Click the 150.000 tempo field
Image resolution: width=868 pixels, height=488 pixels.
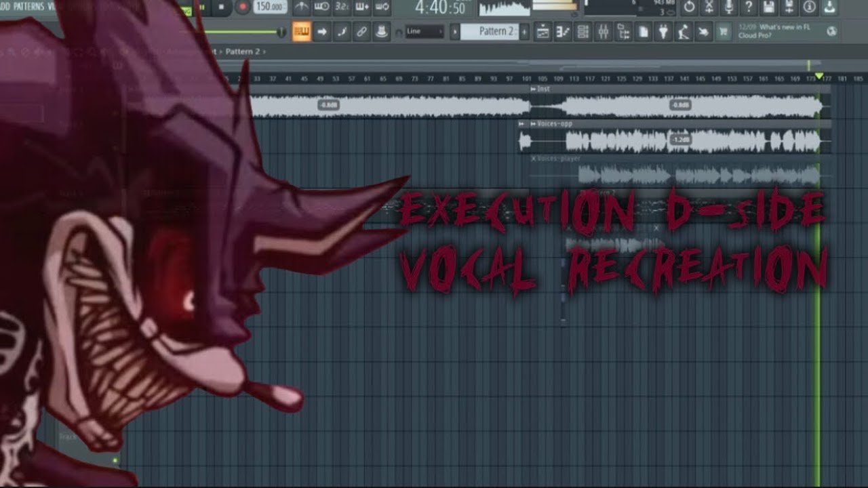pos(270,7)
